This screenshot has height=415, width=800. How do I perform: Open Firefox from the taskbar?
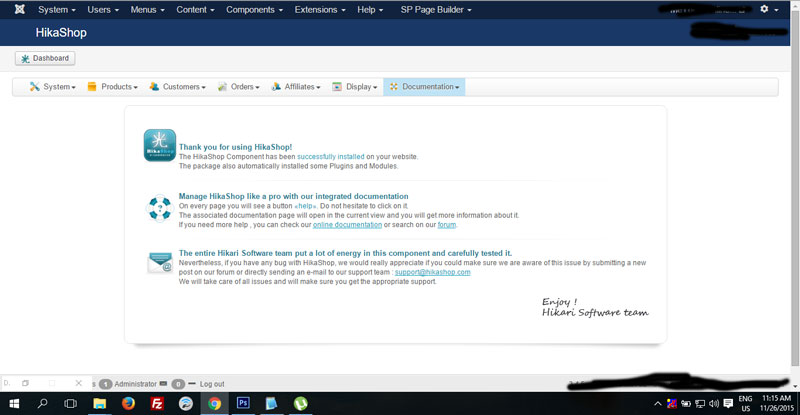pos(128,404)
